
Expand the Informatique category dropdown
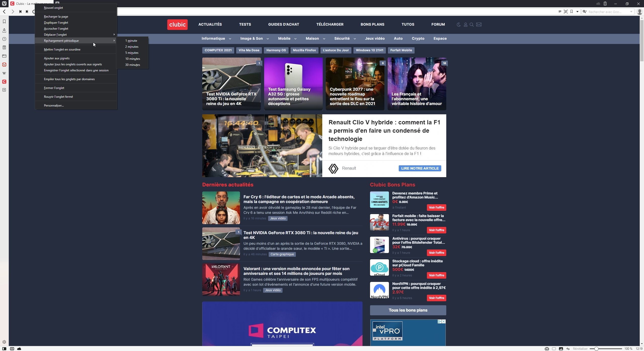(215, 38)
